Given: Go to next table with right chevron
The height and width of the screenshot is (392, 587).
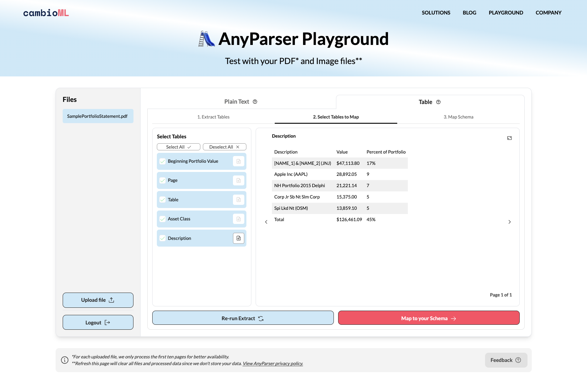Looking at the screenshot, I should point(509,222).
